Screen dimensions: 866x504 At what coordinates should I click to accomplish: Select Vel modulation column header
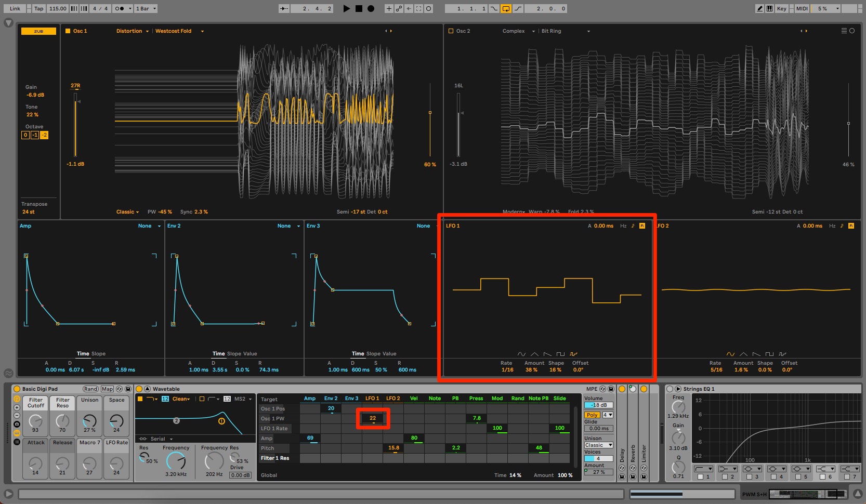pos(414,399)
